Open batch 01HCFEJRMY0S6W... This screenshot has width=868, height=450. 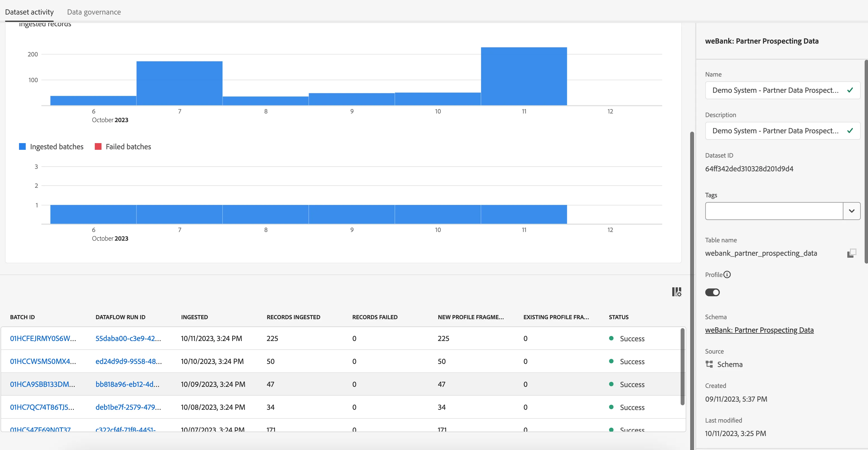click(x=43, y=338)
